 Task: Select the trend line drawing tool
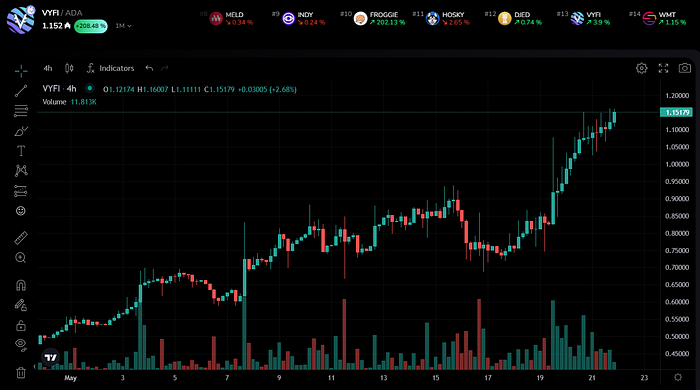tap(21, 91)
